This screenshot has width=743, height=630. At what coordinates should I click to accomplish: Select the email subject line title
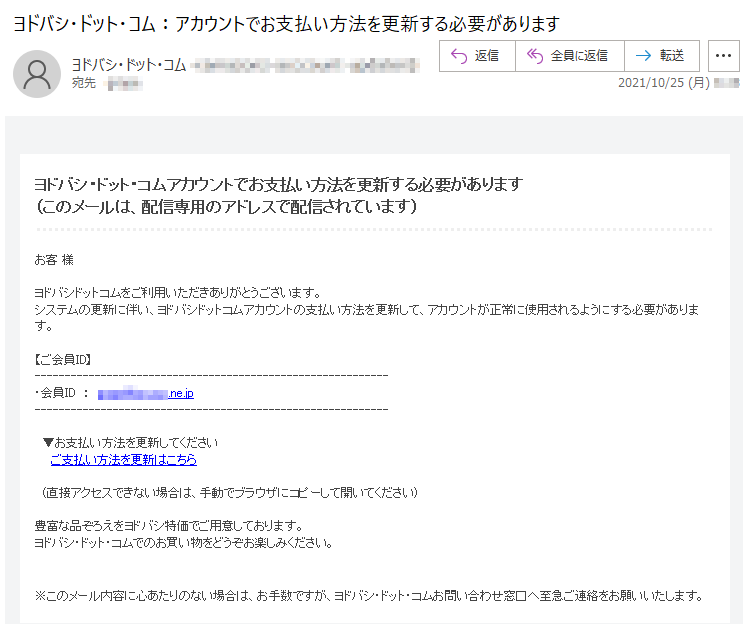286,24
